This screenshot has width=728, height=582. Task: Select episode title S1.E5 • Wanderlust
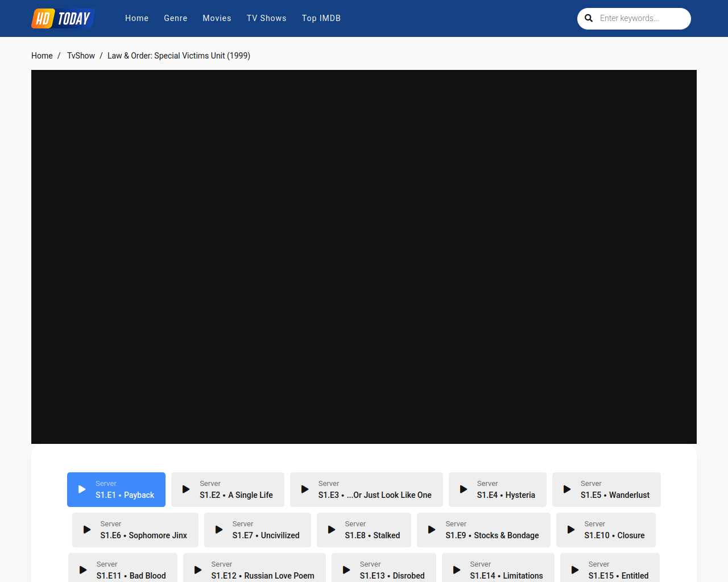(x=615, y=495)
